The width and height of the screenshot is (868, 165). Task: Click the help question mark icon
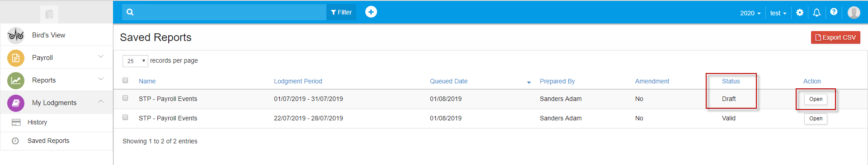(x=834, y=12)
